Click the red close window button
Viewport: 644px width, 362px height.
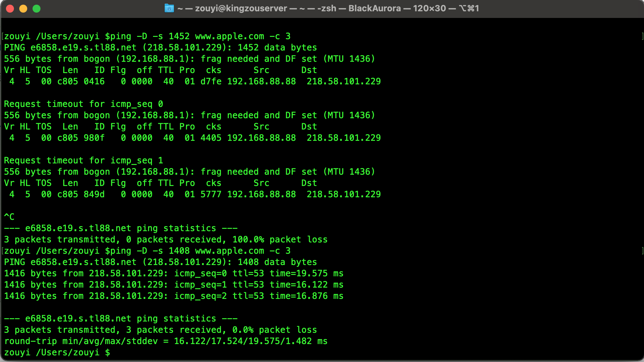(10, 9)
